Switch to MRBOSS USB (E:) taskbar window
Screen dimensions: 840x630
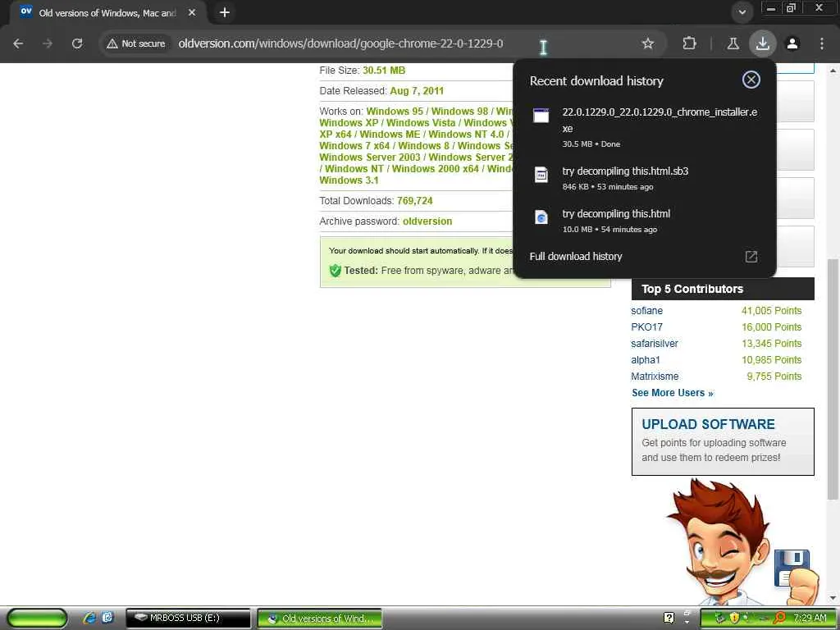[x=188, y=619]
